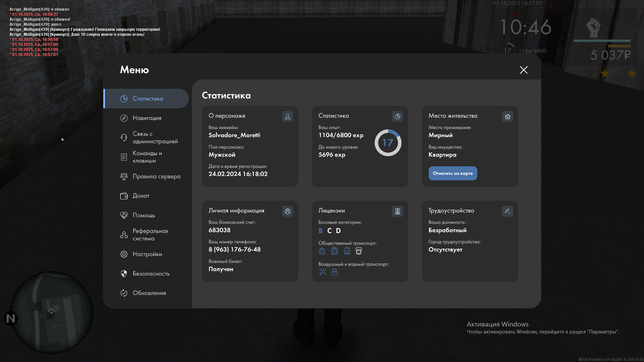This screenshot has height=362, width=644.
Task: Click the pie chart icon in Статистика card
Action: click(x=397, y=116)
